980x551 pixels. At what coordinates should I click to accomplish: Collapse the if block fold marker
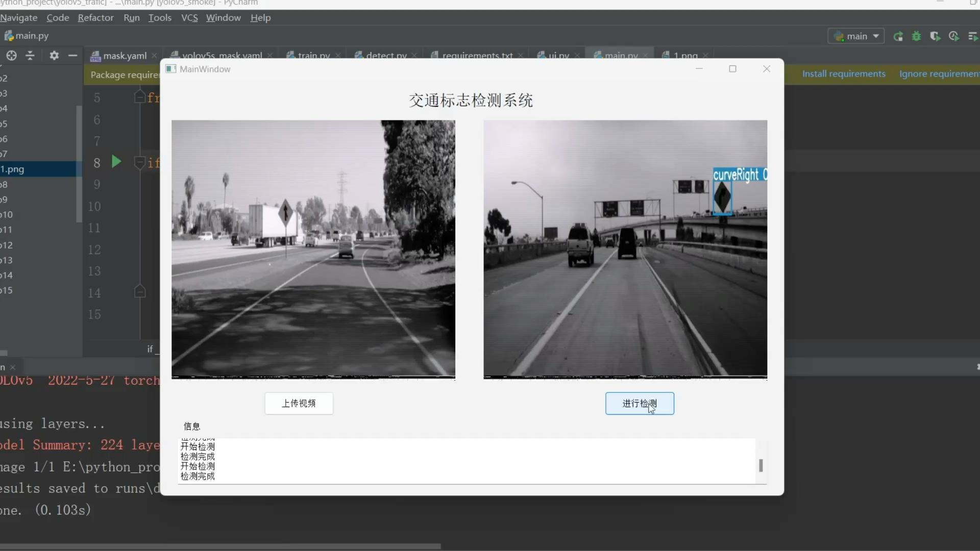(139, 162)
